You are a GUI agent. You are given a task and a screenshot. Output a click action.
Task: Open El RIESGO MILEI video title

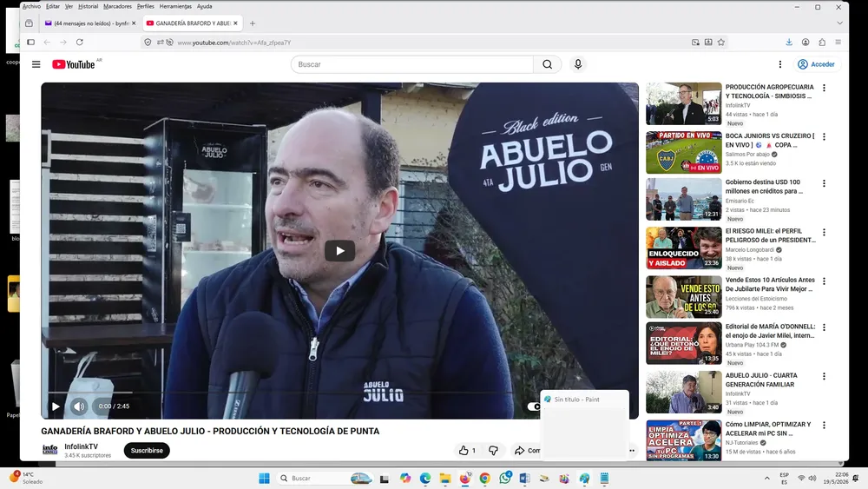(771, 235)
